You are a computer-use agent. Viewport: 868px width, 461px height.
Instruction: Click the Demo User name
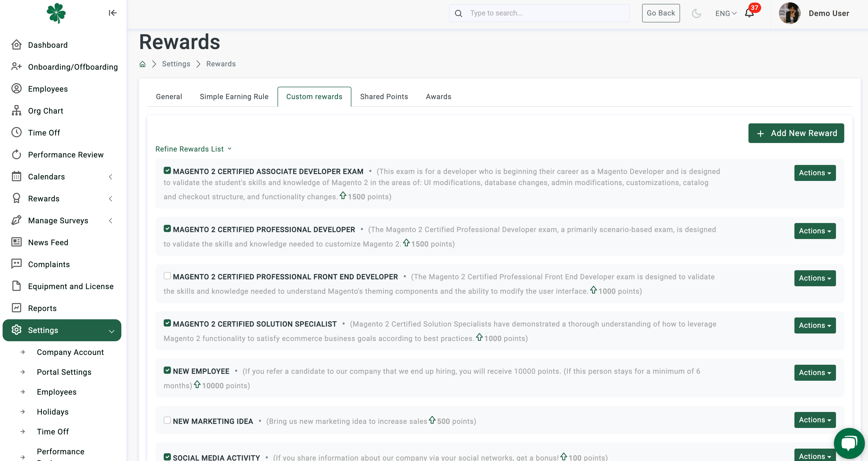coord(828,13)
